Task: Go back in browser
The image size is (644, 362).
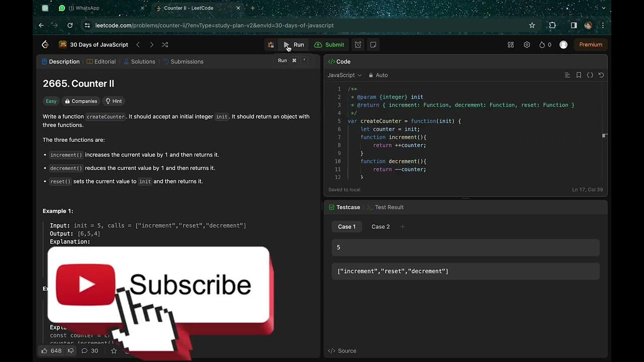Action: (41, 25)
